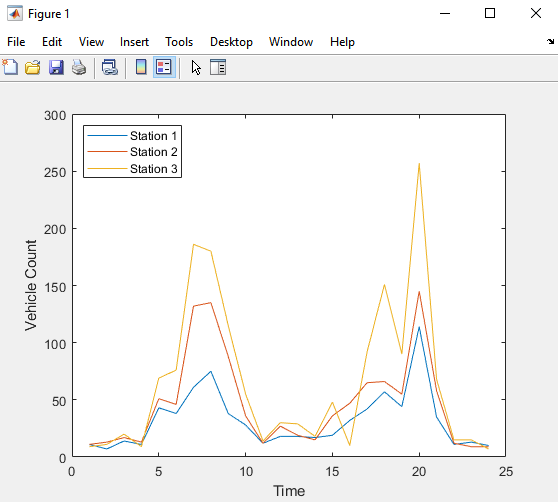This screenshot has width=558, height=502.
Task: Open a file using the folder icon
Action: pos(33,67)
